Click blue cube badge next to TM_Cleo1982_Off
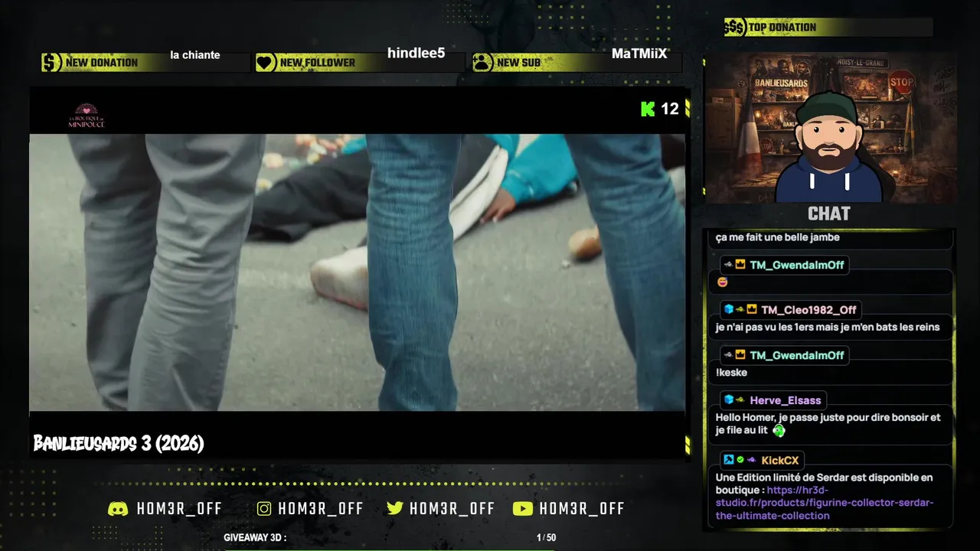Image resolution: width=980 pixels, height=551 pixels. click(x=729, y=310)
